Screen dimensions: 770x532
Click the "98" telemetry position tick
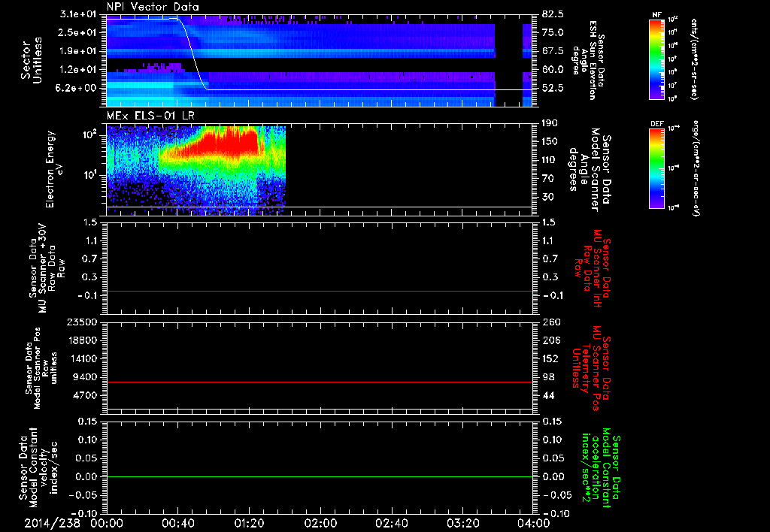[x=548, y=377]
